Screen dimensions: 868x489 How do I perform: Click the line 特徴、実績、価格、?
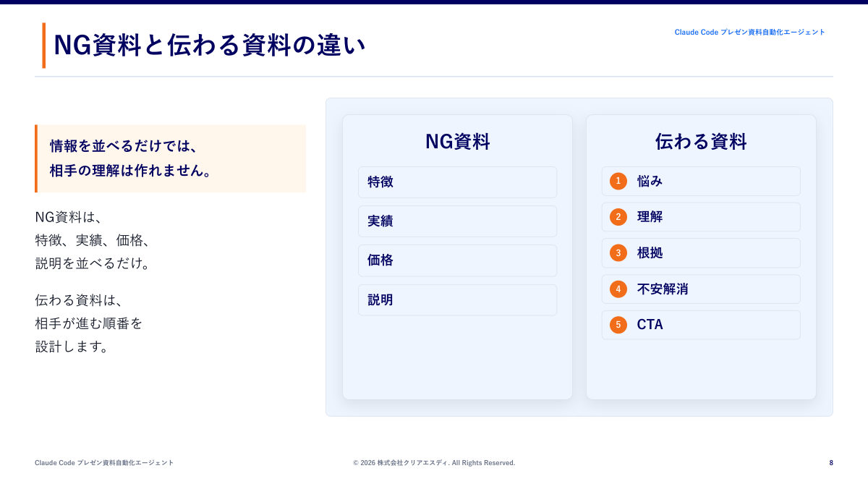coord(93,240)
